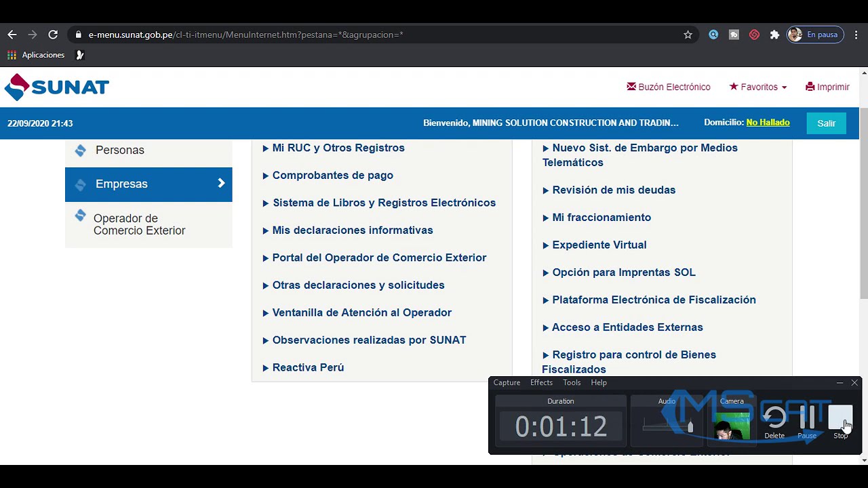The width and height of the screenshot is (868, 488).
Task: Select the Empresas section
Action: (x=149, y=184)
